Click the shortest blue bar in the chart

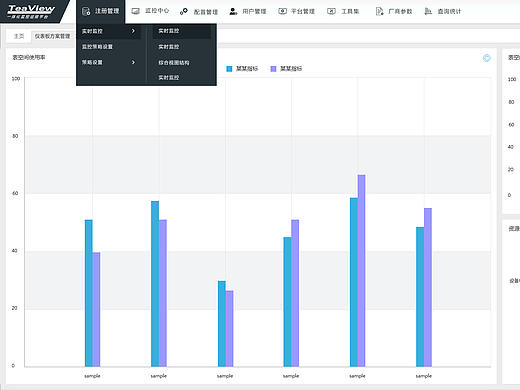(222, 324)
